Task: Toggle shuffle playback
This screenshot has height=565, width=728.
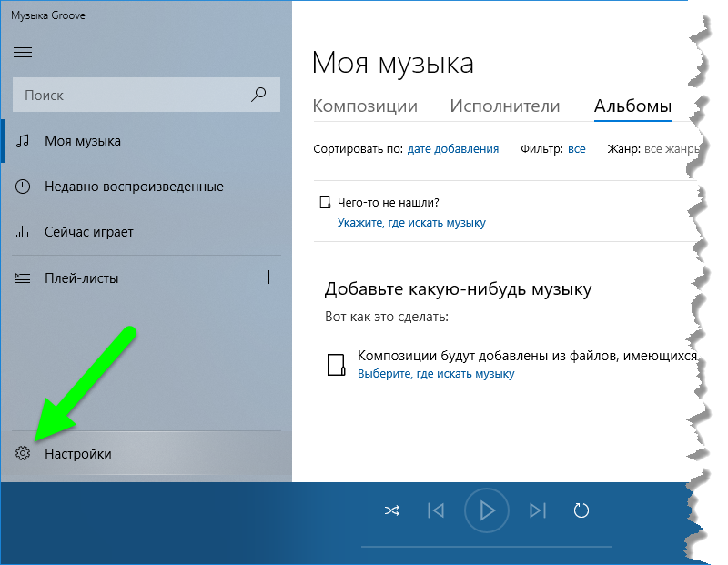Action: pos(392,510)
